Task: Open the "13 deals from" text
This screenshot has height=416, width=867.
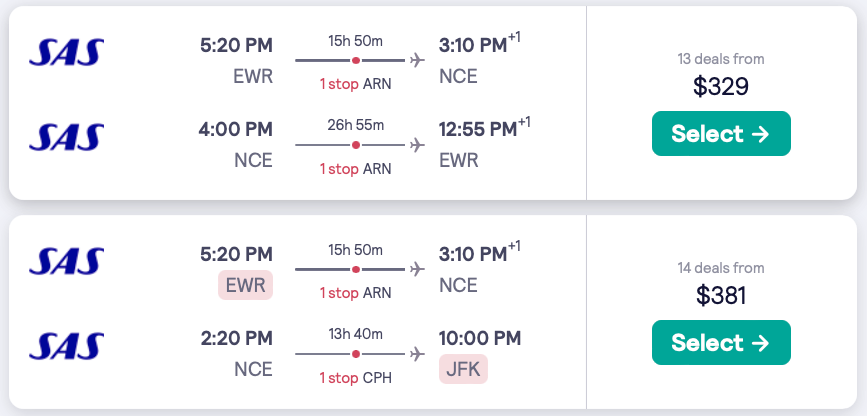Action: click(x=720, y=59)
